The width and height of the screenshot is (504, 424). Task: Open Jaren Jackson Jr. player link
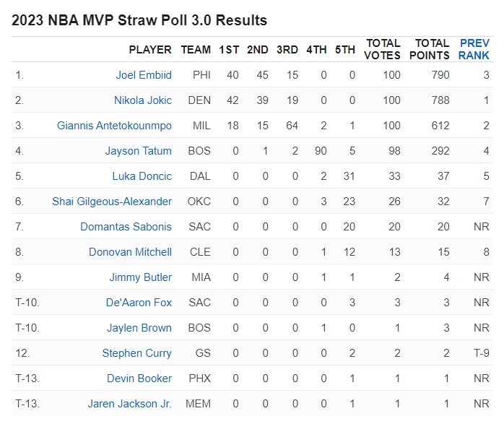[x=129, y=404]
